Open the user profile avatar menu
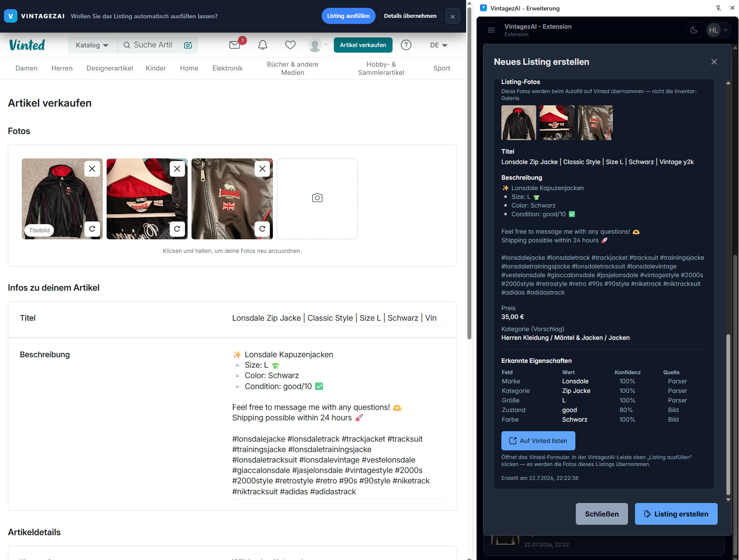Viewport: 739px width, 560px height. (x=317, y=45)
